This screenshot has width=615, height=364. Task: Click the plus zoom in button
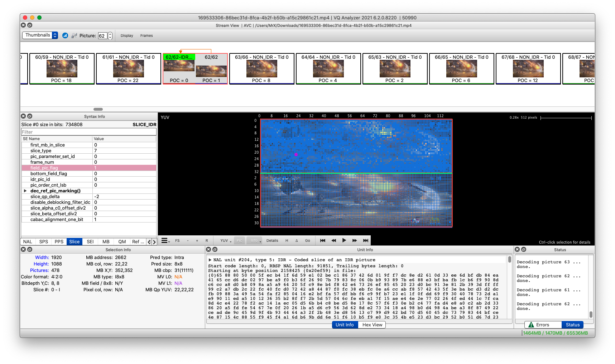(197, 240)
